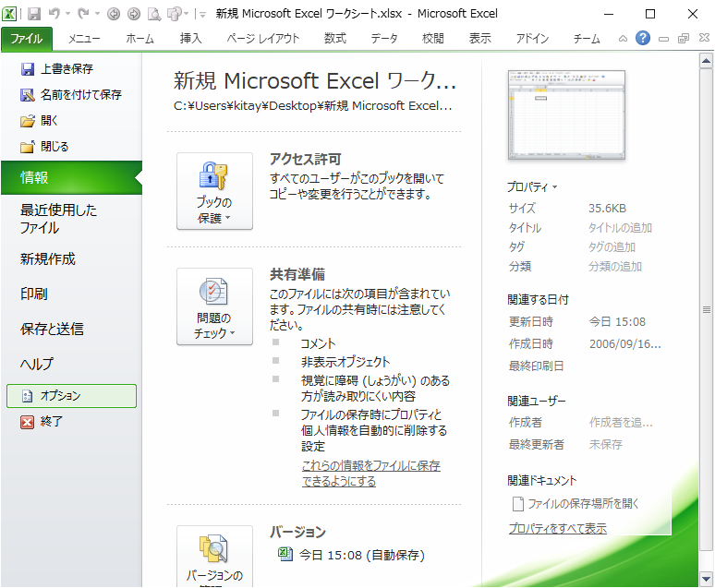Click バージョンの管理 button
Image resolution: width=715 pixels, height=588 pixels.
pyautogui.click(x=214, y=557)
